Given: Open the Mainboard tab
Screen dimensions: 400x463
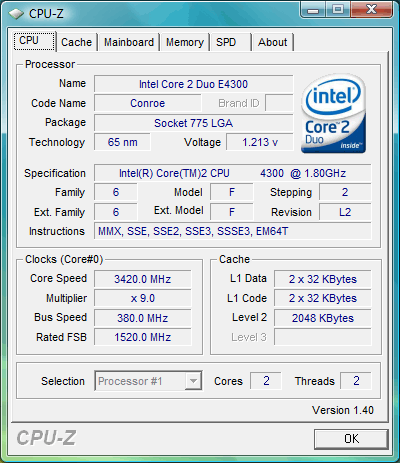Looking at the screenshot, I should (x=129, y=42).
